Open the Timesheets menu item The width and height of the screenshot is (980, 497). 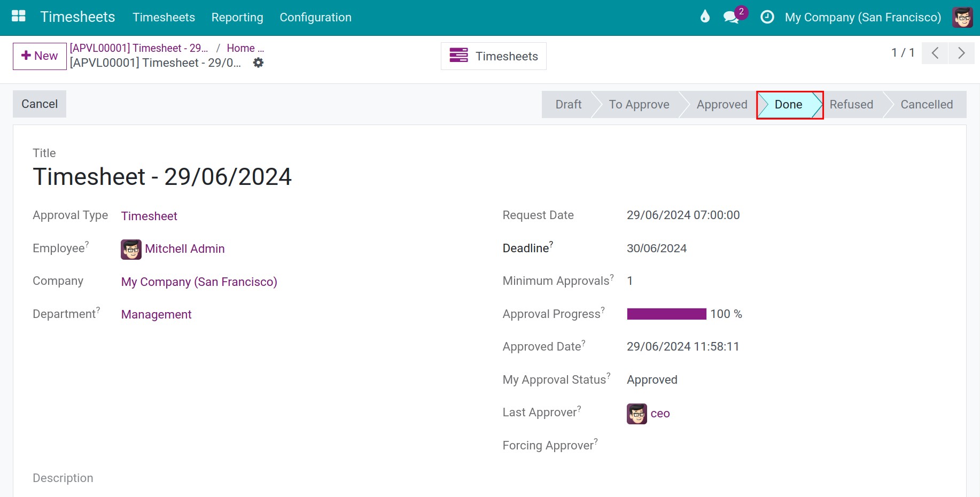tap(164, 17)
